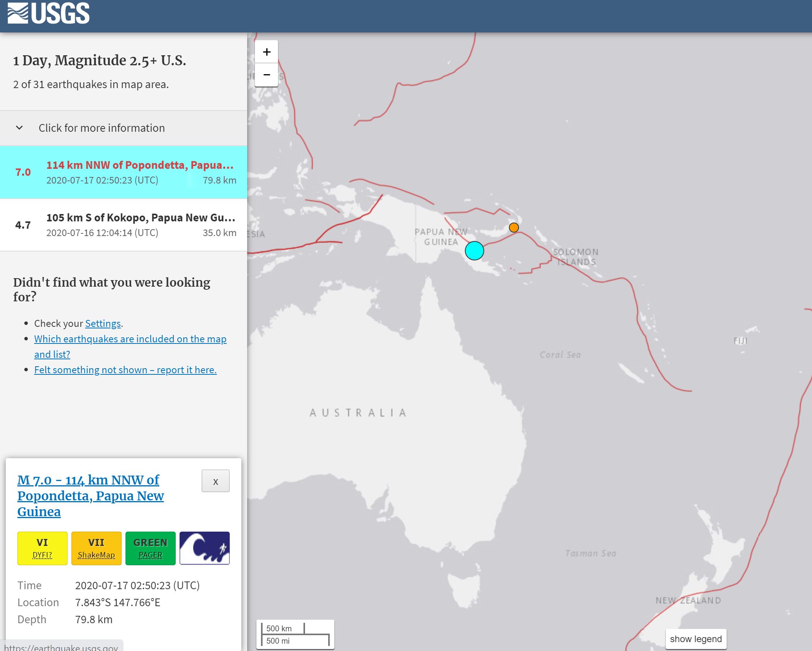Zoom in the map with plus button

266,52
